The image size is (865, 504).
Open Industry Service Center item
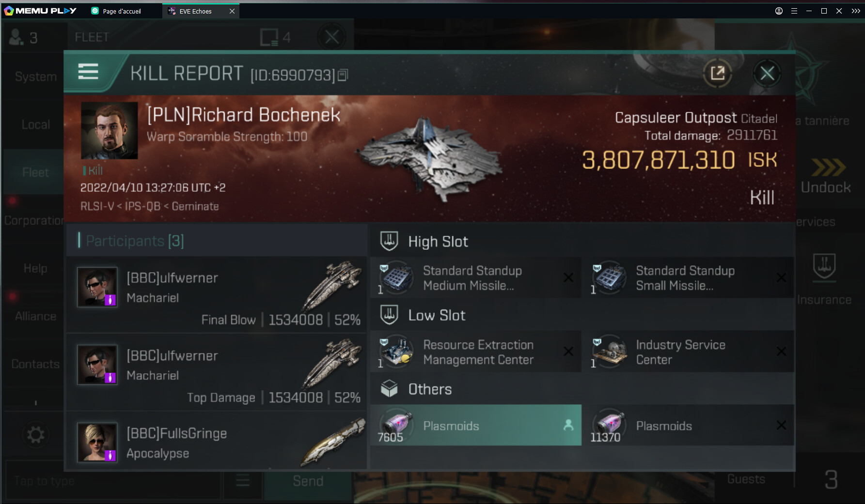[688, 352]
